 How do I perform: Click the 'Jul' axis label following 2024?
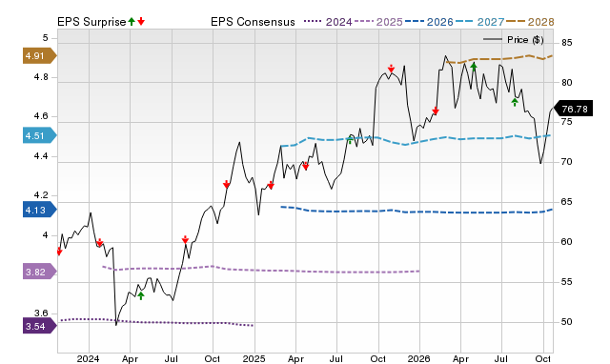coord(172,358)
